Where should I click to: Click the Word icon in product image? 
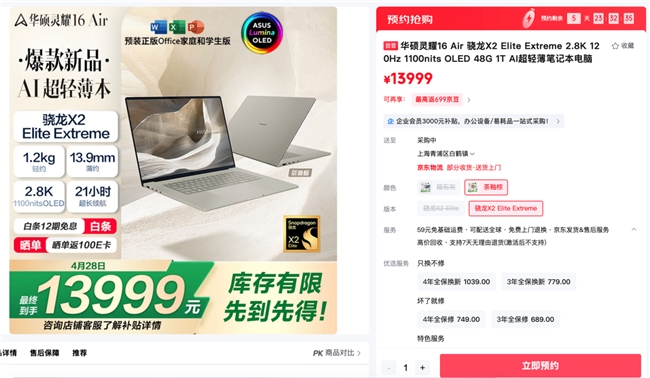(158, 27)
